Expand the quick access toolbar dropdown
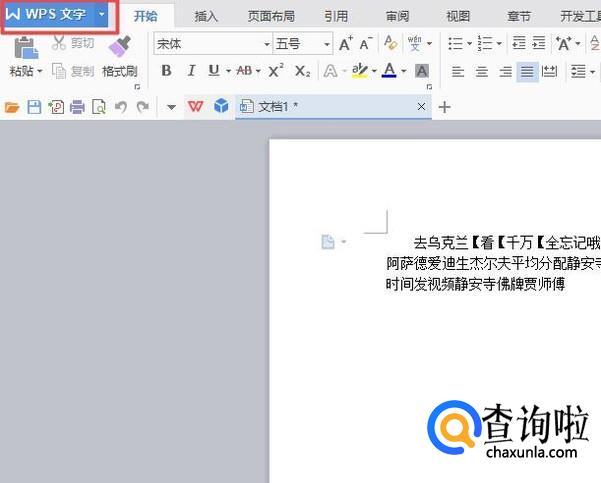Image resolution: width=601 pixels, height=483 pixels. pyautogui.click(x=171, y=107)
